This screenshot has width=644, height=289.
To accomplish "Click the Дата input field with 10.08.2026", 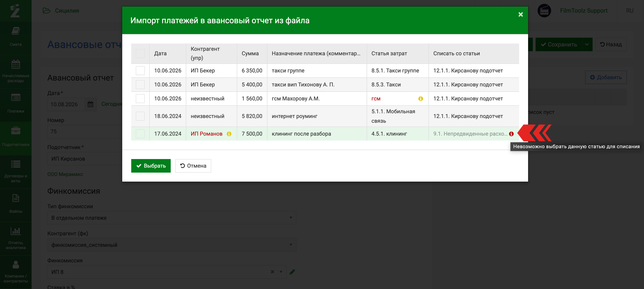I will 66,104.
